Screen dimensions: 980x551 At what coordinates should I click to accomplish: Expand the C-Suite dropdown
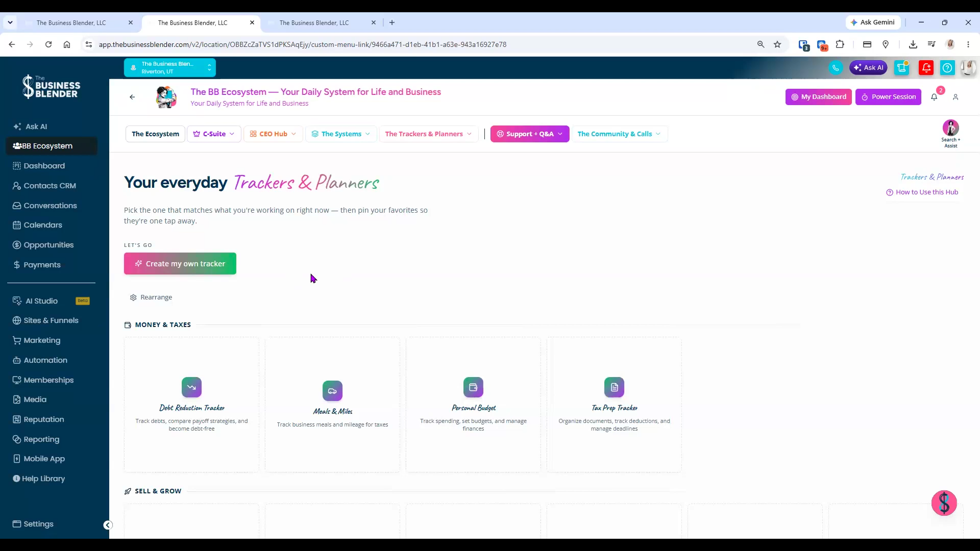point(214,134)
